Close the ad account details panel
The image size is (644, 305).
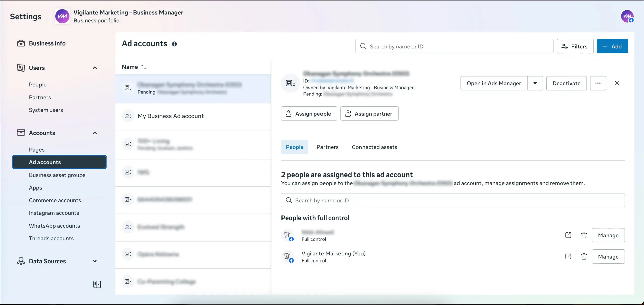point(617,83)
